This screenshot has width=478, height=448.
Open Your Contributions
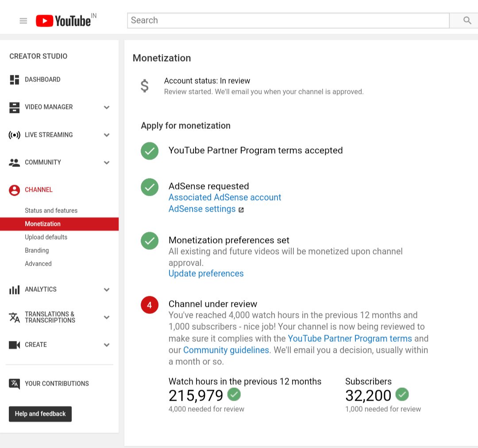click(57, 384)
